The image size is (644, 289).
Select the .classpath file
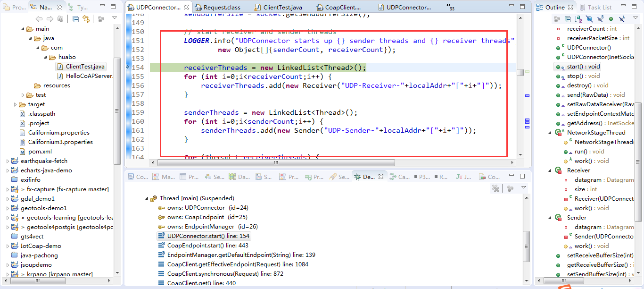click(x=37, y=114)
